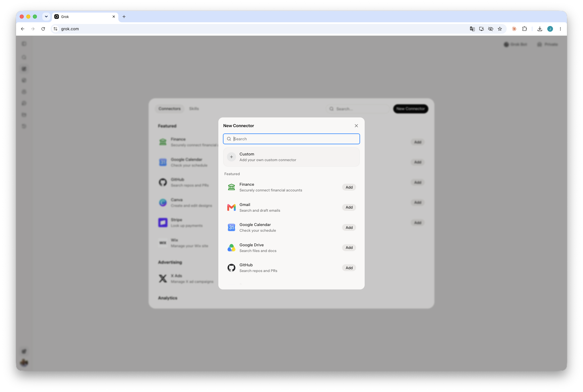
Task: Click the Google Drive triangle icon
Action: pyautogui.click(x=231, y=248)
